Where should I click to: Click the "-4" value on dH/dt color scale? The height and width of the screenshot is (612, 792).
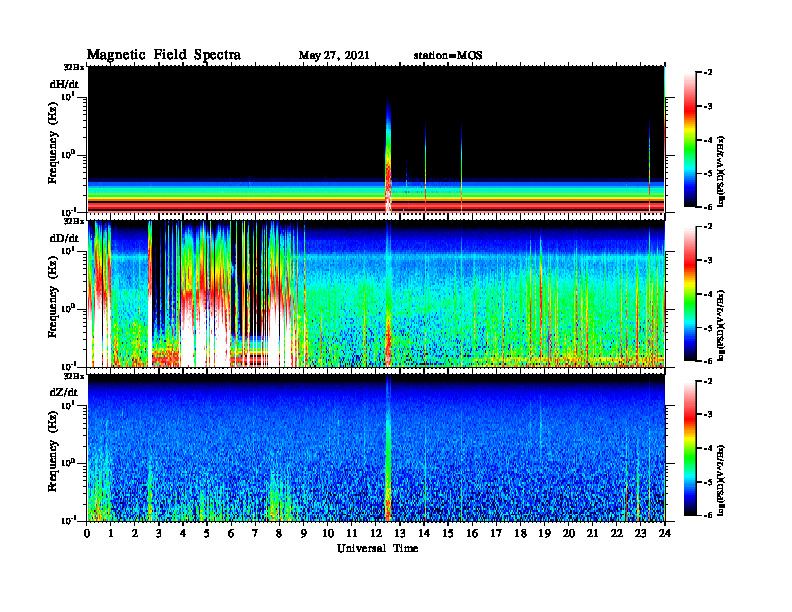pos(708,140)
